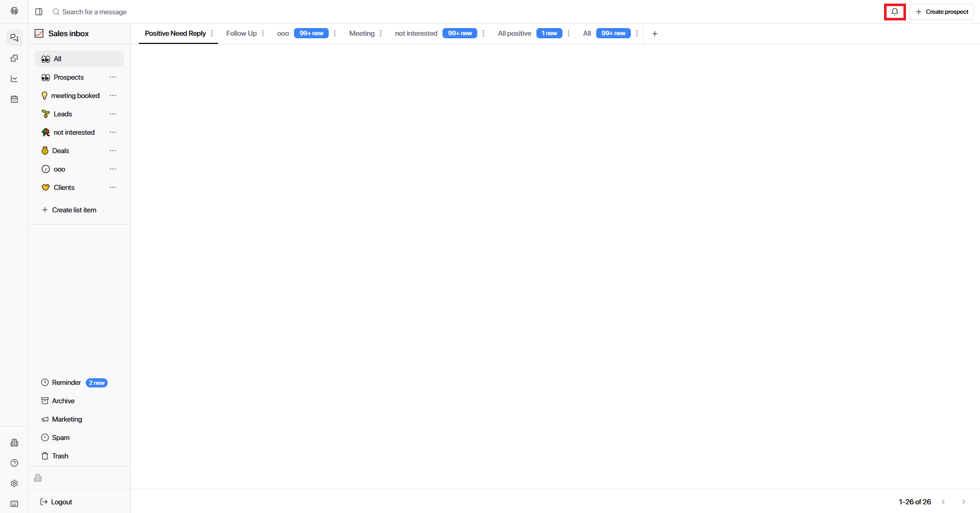Open All tab options menu
The width and height of the screenshot is (980, 513).
pos(637,33)
